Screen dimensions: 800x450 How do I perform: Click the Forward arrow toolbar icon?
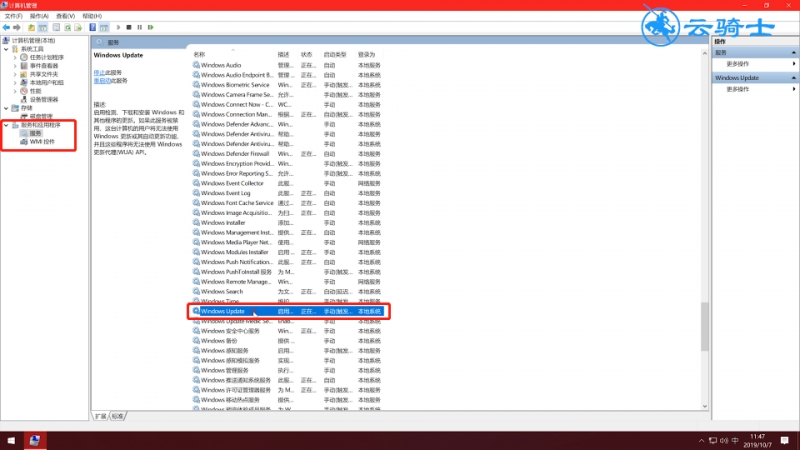tap(17, 27)
